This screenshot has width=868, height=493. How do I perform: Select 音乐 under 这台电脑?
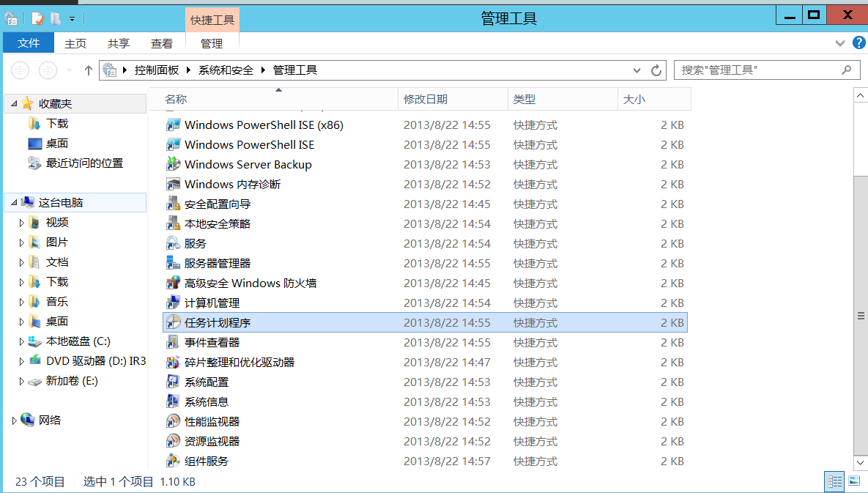pyautogui.click(x=57, y=302)
